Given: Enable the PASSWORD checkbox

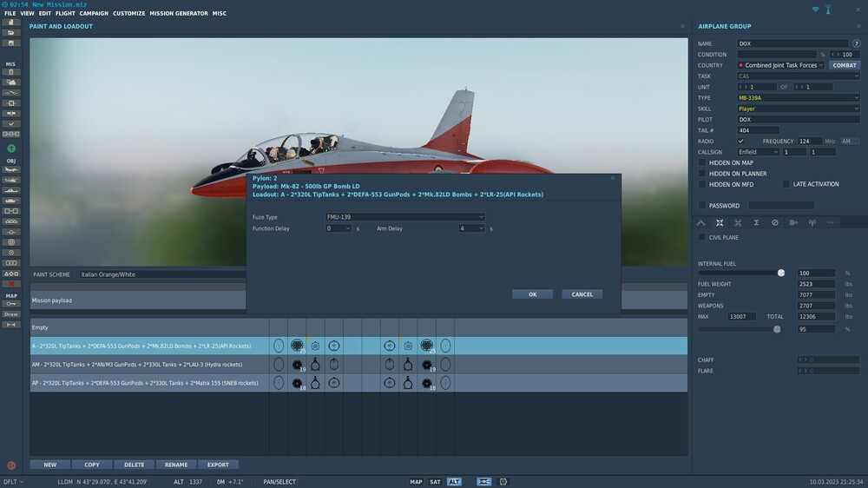Looking at the screenshot, I should click(702, 206).
